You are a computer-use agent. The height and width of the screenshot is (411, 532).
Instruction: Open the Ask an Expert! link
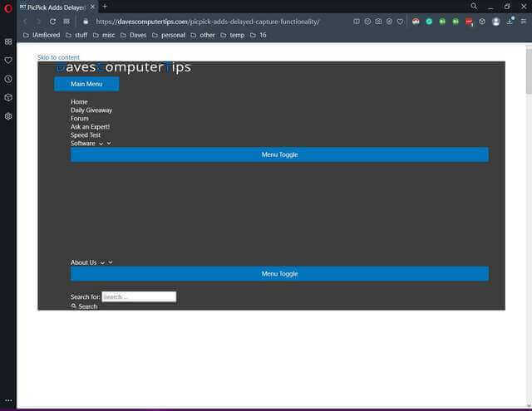pyautogui.click(x=90, y=127)
